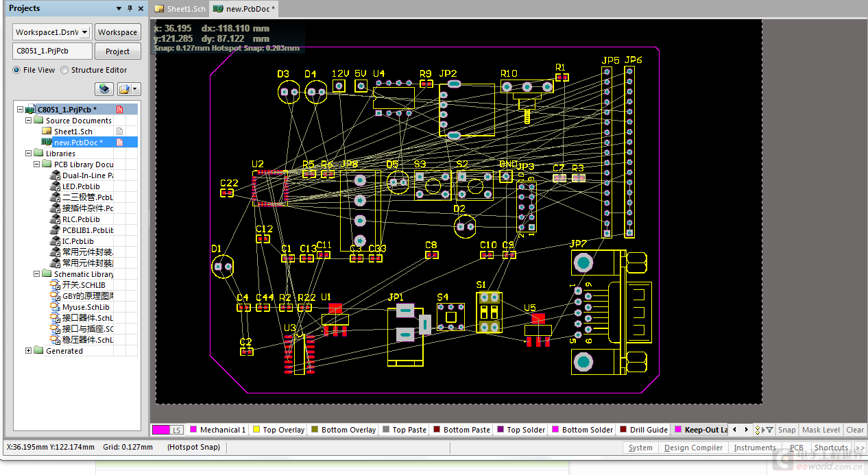Select the File View radio button

point(16,70)
